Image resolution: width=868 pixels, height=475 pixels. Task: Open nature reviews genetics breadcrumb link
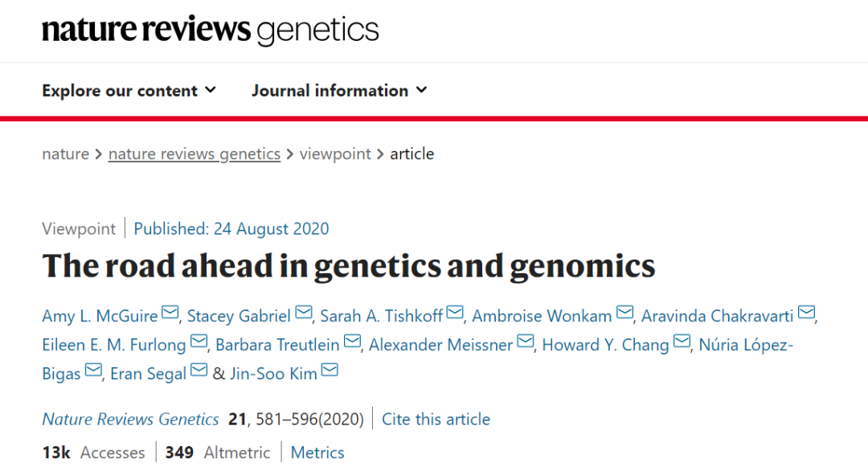point(194,154)
